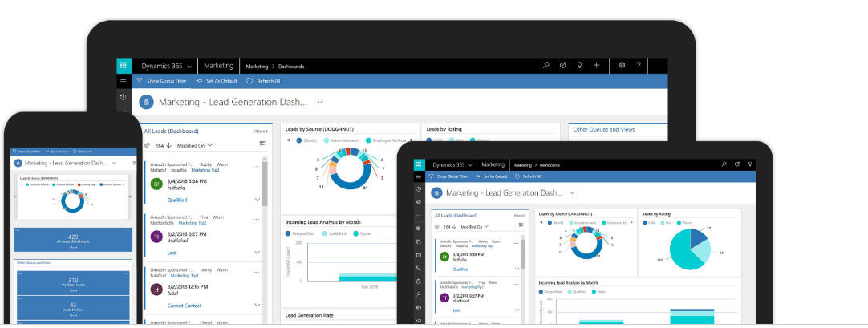The height and width of the screenshot is (328, 868).
Task: Click the leads list scrollbar on large tablet
Action: 265,185
